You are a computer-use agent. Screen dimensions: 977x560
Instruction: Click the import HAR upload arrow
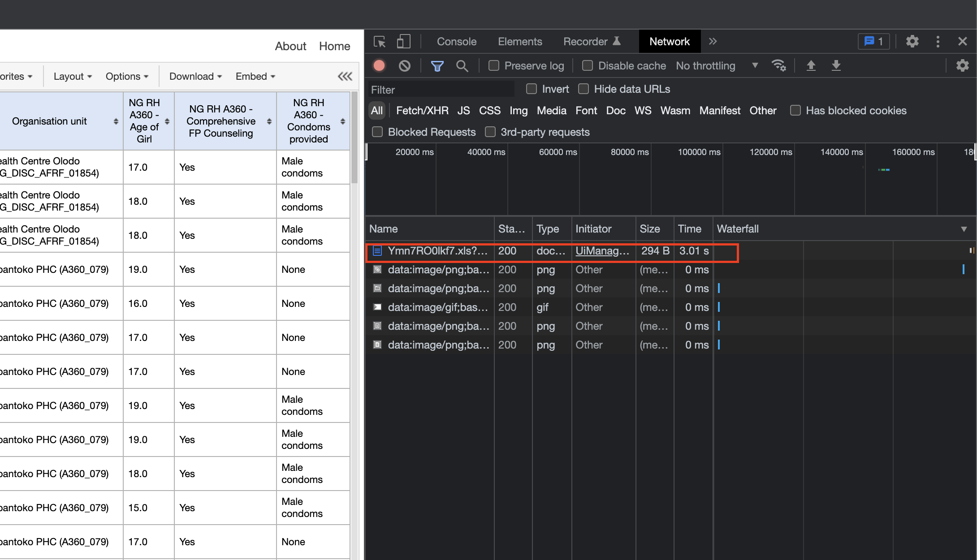pos(811,66)
